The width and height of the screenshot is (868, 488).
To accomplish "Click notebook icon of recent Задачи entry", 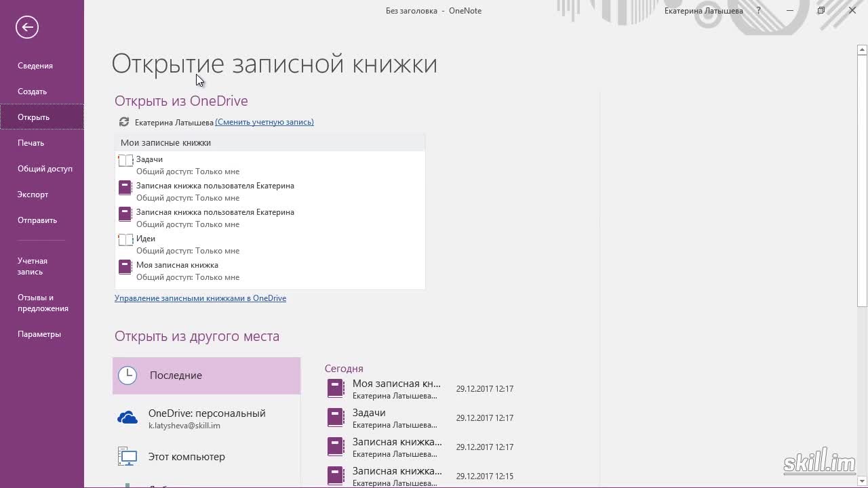I will [x=336, y=418].
